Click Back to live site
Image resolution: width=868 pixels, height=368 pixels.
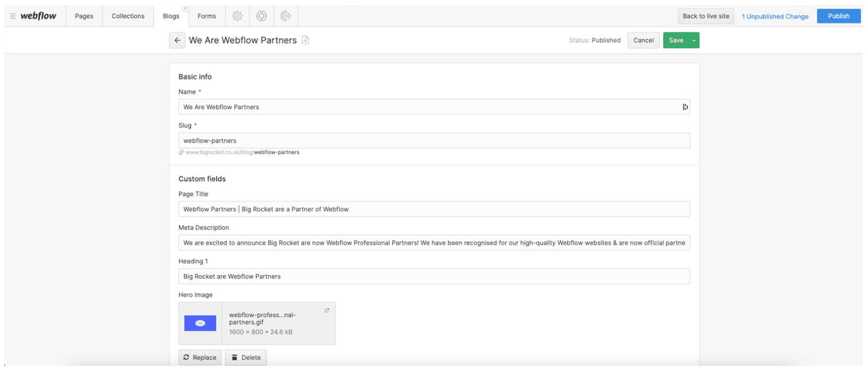pyautogui.click(x=706, y=16)
